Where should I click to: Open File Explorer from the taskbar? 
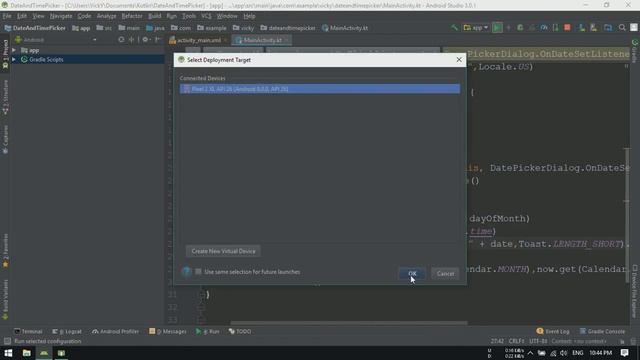tap(27, 353)
